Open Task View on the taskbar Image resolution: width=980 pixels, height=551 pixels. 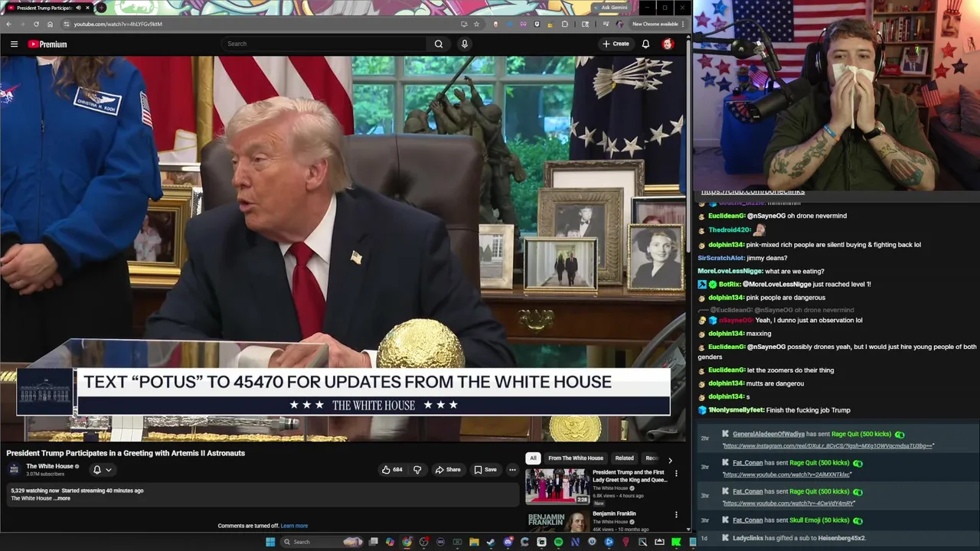point(373,542)
